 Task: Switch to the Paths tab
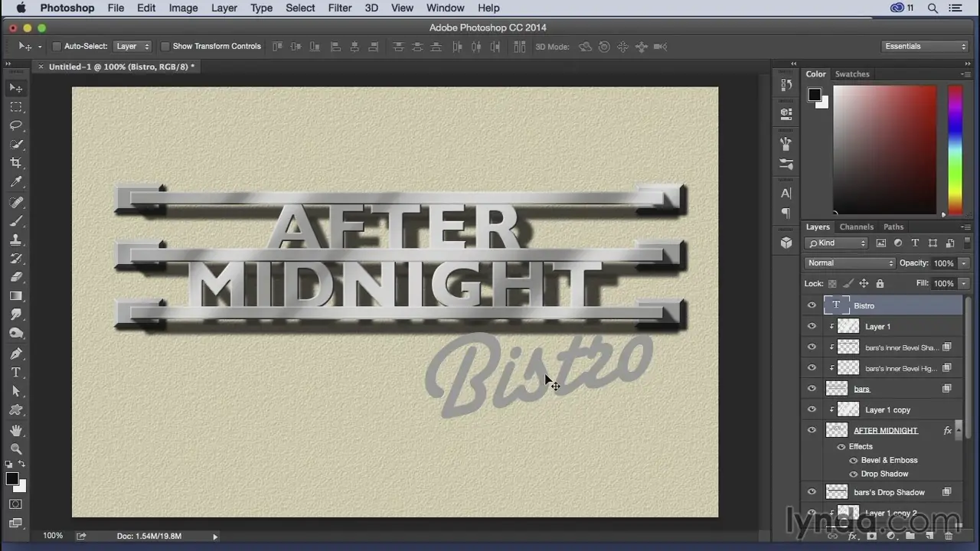(x=893, y=227)
